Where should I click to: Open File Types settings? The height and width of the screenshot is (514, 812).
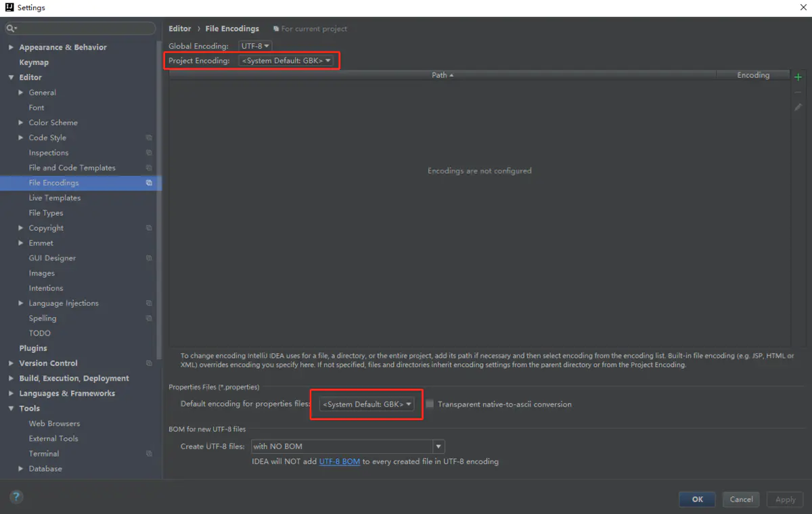click(46, 213)
